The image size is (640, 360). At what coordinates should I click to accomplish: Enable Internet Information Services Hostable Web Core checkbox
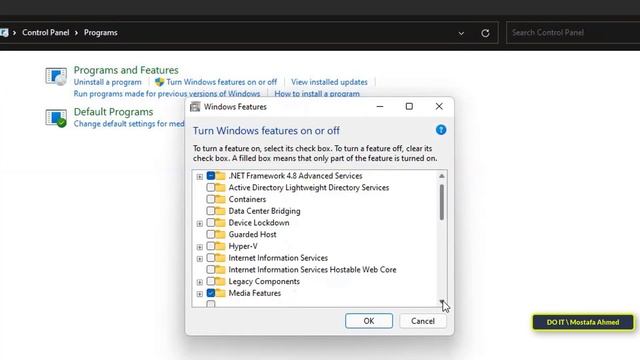coord(211,270)
